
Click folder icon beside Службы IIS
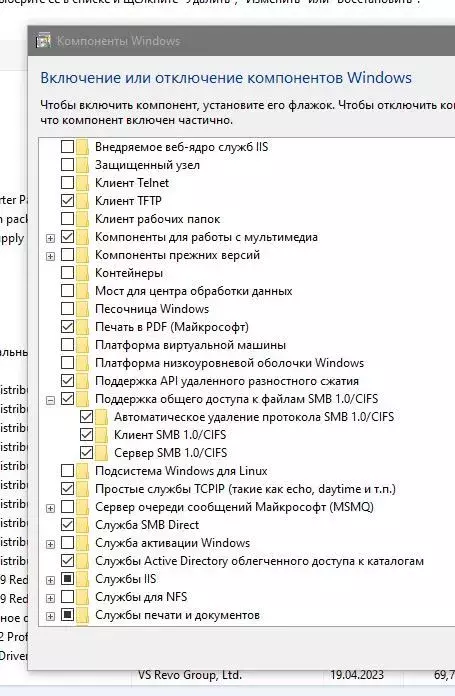click(83, 579)
